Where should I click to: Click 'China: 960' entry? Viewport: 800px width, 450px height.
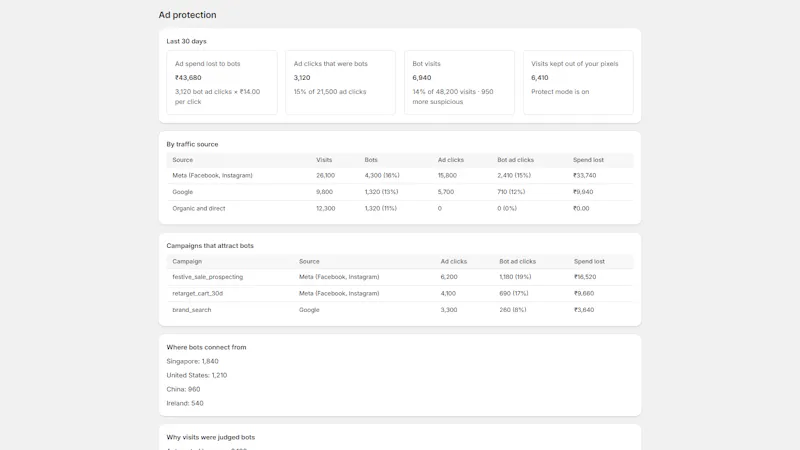pyautogui.click(x=183, y=389)
